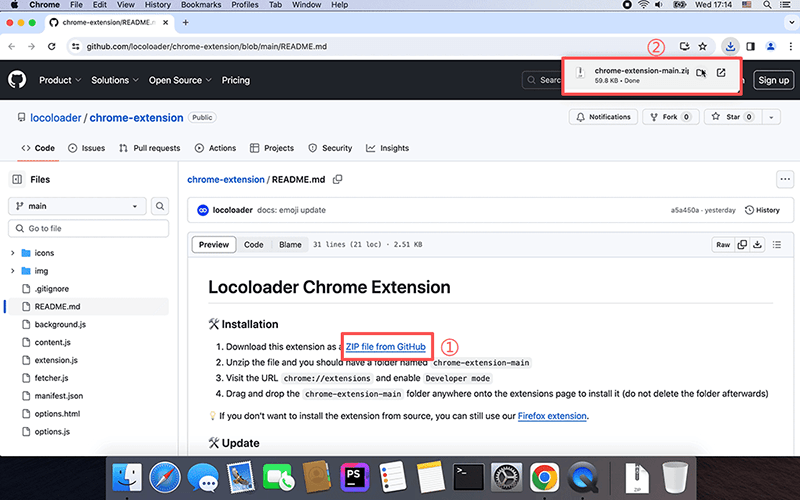Open the Solutions dropdown menu

coord(115,80)
